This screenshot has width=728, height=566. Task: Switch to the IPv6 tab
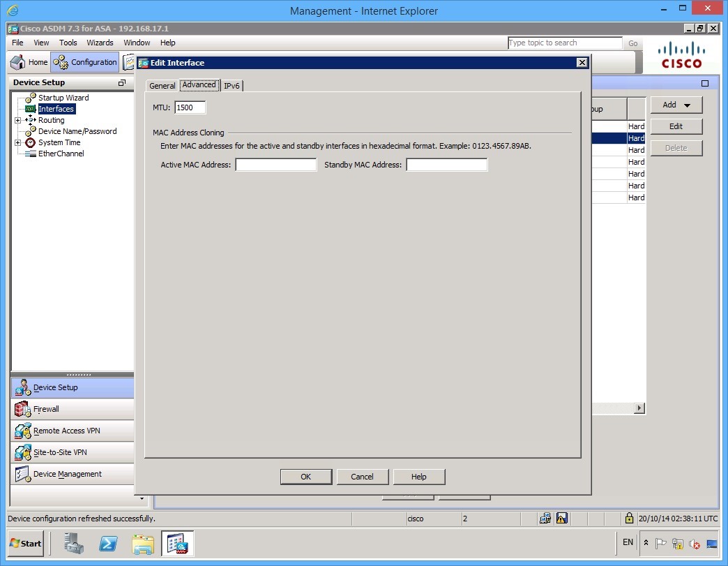[x=232, y=85]
